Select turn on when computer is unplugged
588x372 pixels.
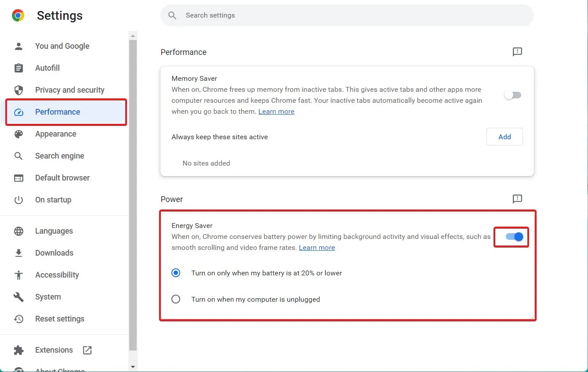pyautogui.click(x=176, y=299)
